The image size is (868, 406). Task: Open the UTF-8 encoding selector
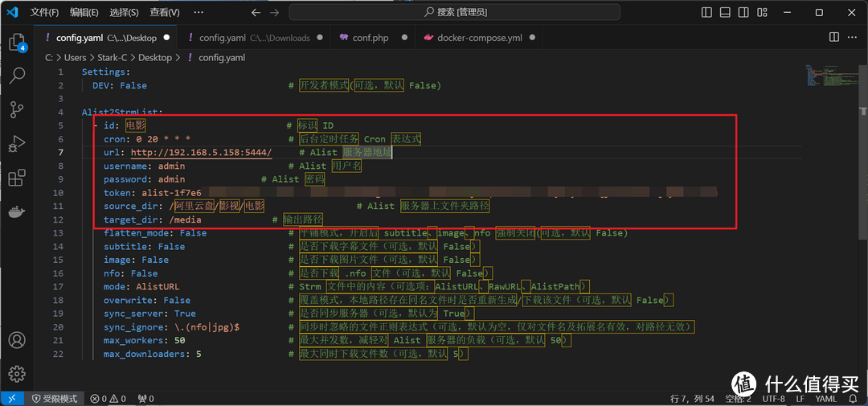(773, 399)
